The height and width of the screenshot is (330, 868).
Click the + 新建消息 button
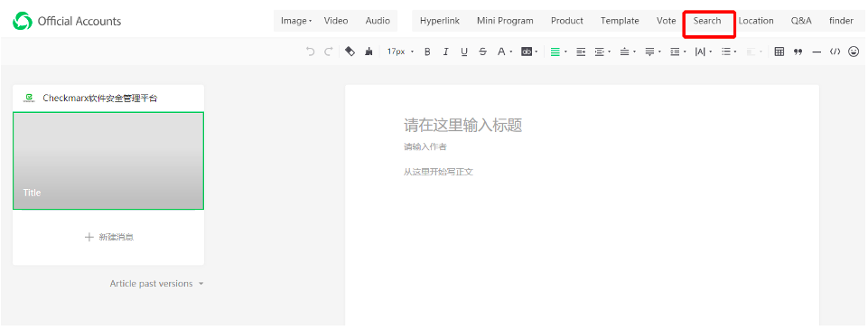(108, 237)
